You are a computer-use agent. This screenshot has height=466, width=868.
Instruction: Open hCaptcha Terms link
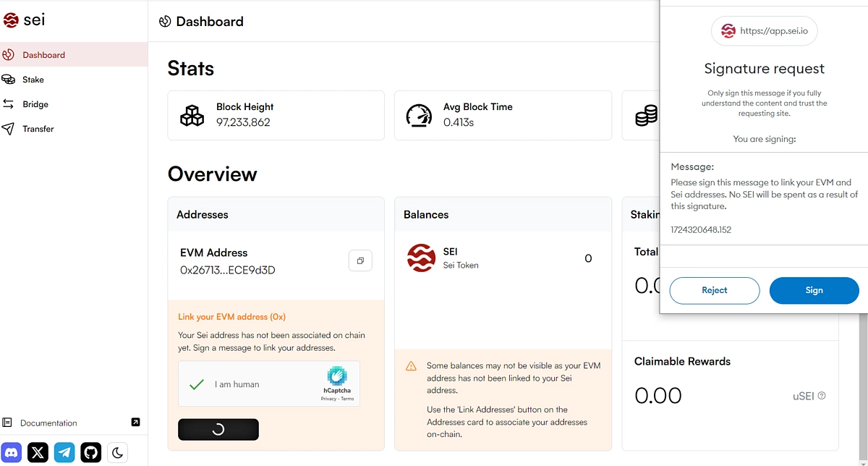coord(347,399)
